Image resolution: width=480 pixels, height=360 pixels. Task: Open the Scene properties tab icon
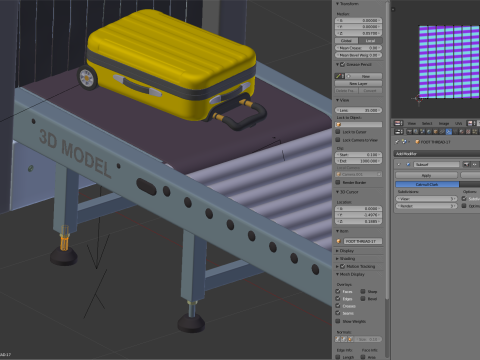(422, 132)
